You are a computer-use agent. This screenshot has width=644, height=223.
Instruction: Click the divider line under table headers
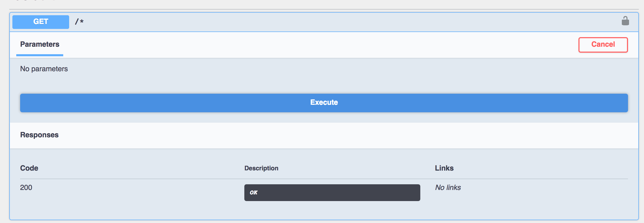point(324,179)
